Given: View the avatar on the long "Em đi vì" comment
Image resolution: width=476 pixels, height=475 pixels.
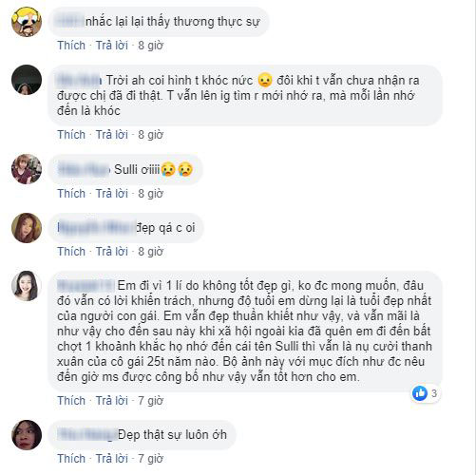Looking at the screenshot, I should 27,286.
